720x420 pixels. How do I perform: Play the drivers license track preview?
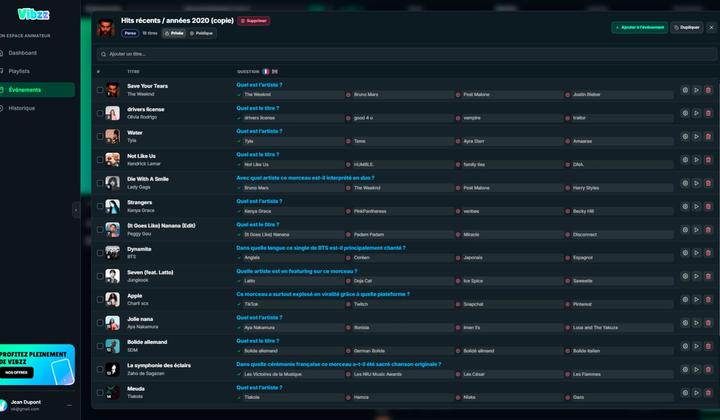tap(696, 113)
